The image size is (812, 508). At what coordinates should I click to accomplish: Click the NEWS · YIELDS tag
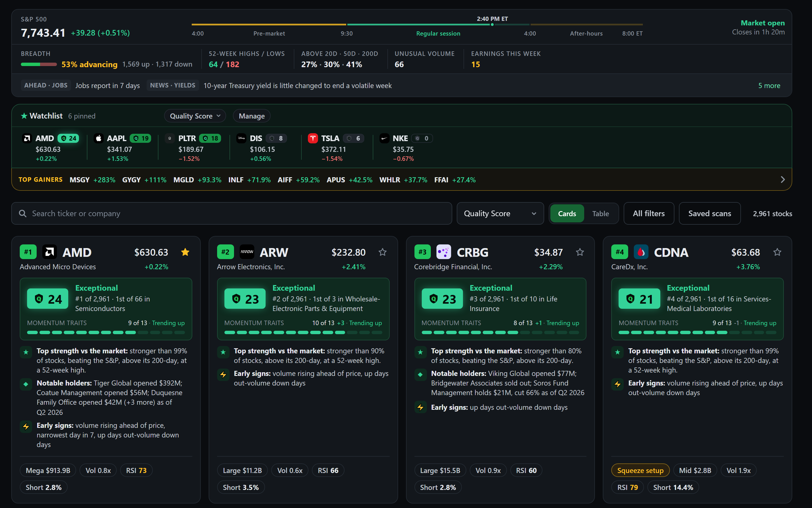(173, 85)
